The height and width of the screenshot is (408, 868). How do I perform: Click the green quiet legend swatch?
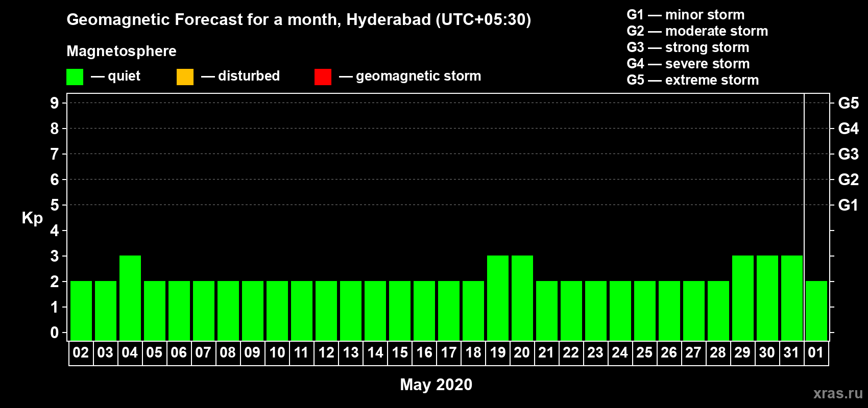point(75,77)
